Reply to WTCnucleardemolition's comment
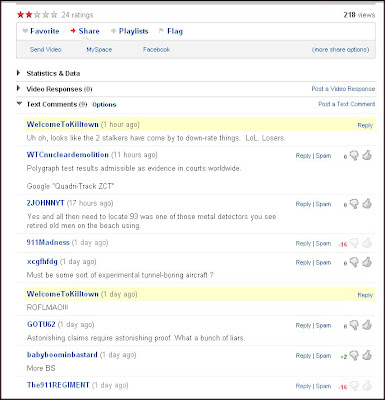This screenshot has width=385, height=400. point(303,156)
